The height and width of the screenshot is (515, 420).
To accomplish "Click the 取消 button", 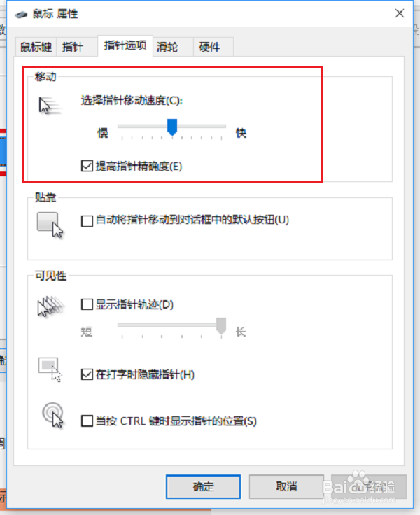I will (286, 486).
